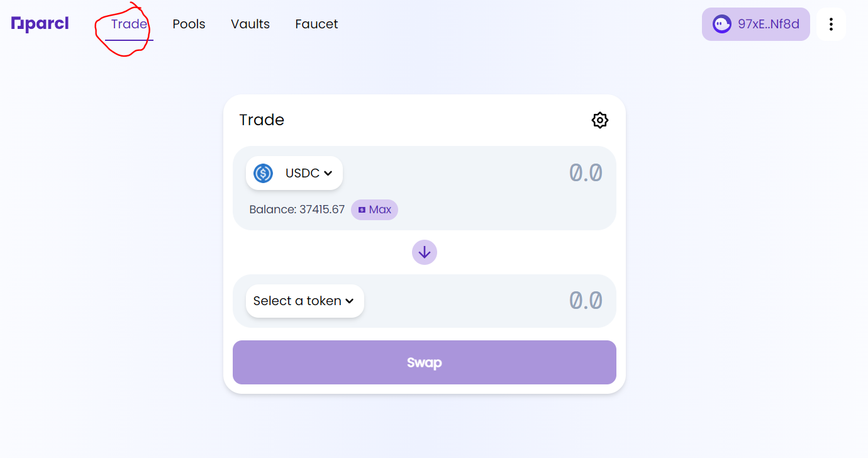Viewport: 868px width, 458px height.
Task: Click the Max balance button
Action: [374, 210]
